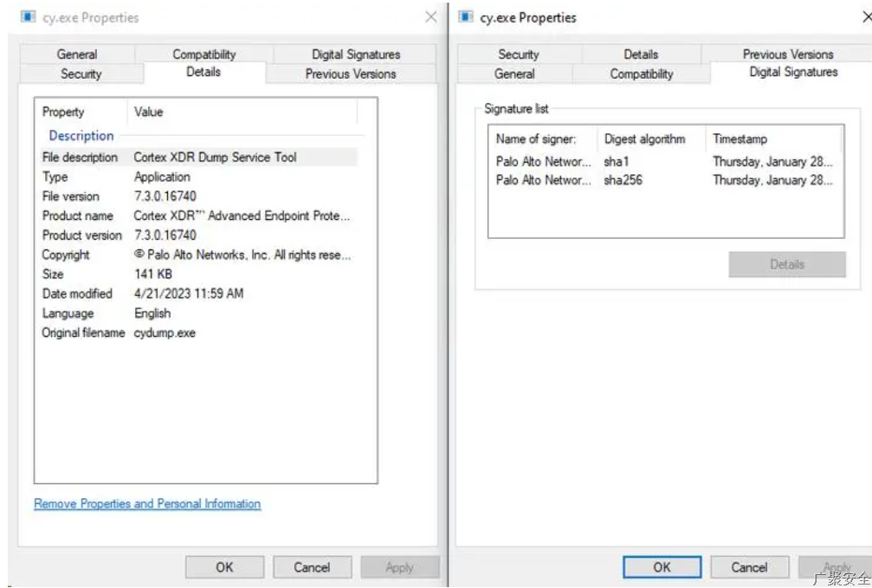Select the Copyright row
The width and height of the screenshot is (872, 588).
198,255
